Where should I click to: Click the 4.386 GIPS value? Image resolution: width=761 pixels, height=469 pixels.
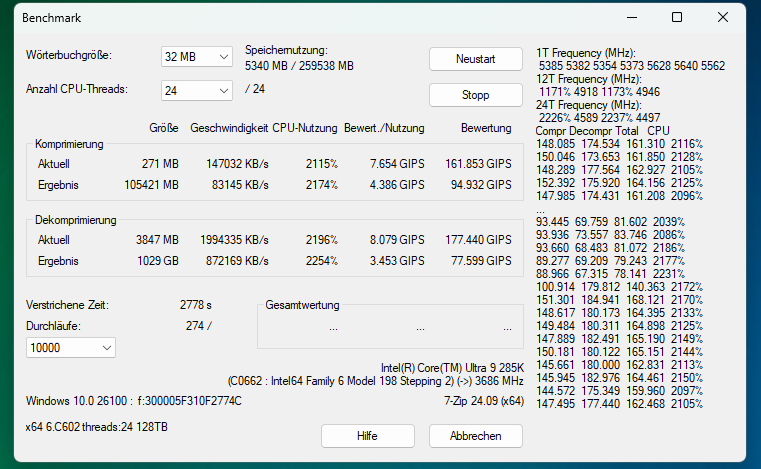pyautogui.click(x=397, y=184)
